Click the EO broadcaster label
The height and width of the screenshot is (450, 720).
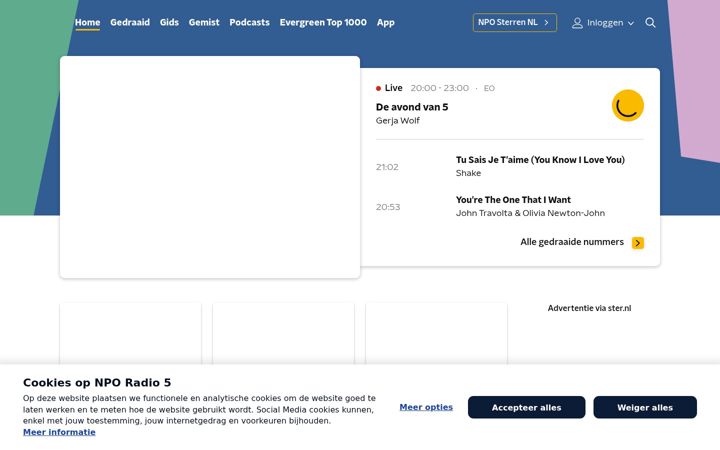tap(489, 88)
